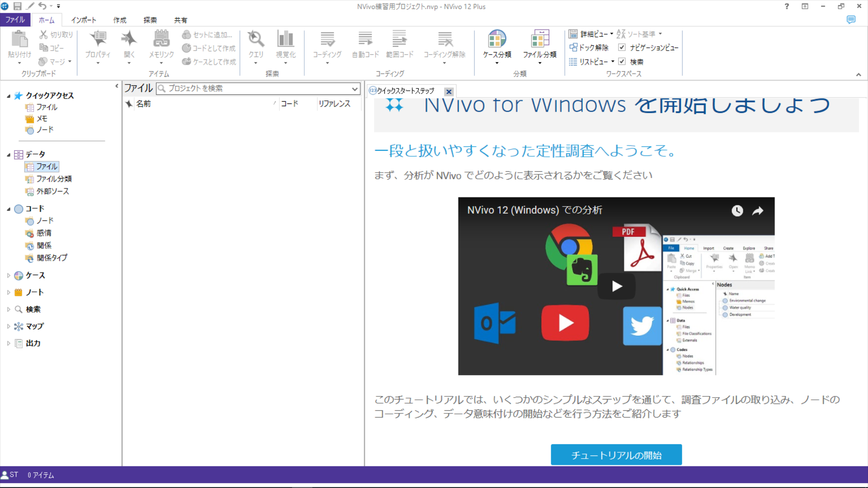Open the project search box dropdown

click(355, 89)
